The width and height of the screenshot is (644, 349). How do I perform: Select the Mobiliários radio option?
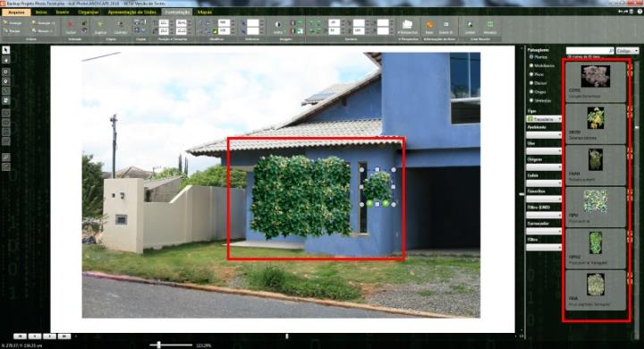click(531, 65)
